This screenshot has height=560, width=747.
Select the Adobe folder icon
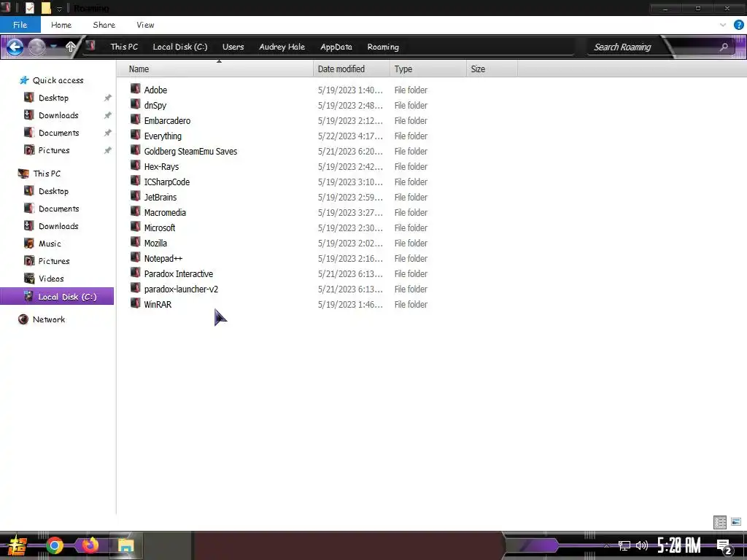tap(136, 89)
